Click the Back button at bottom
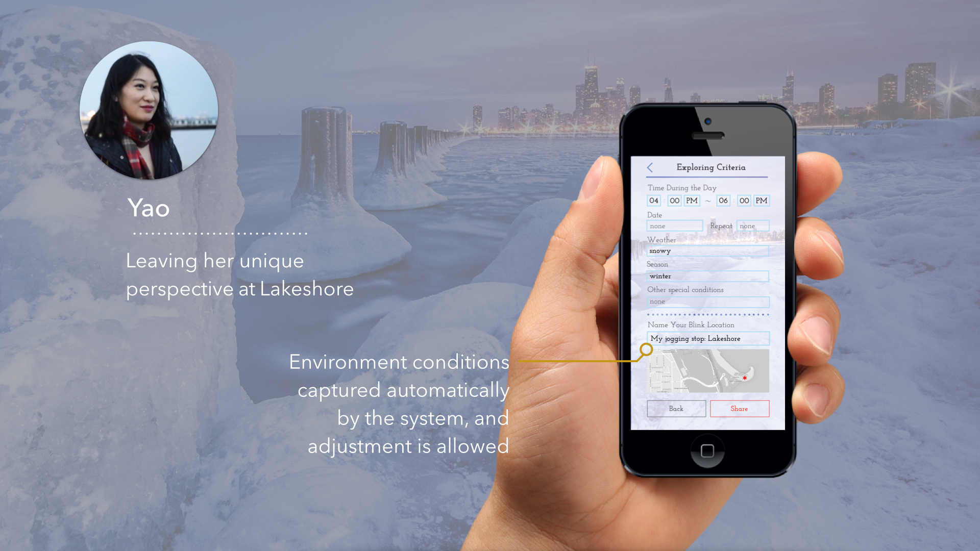 coord(674,408)
